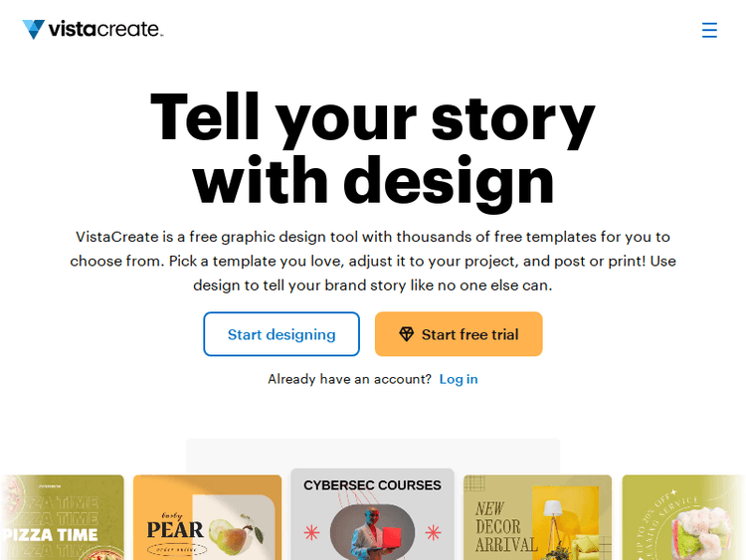Click the diamond icon on the trial button
The width and height of the screenshot is (746, 560).
[x=406, y=334]
